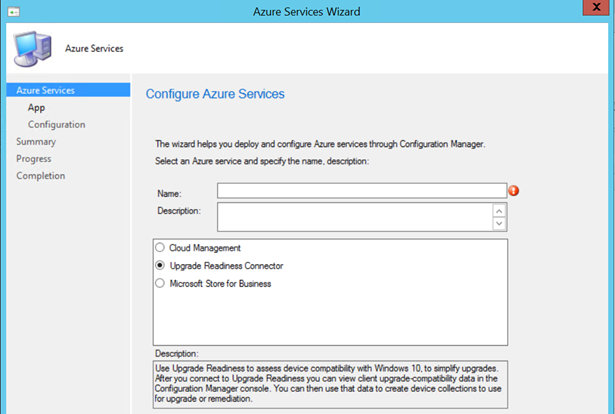Screen dimensions: 615x414
Task: Click the Description box scroll down arrow
Action: coord(499,223)
